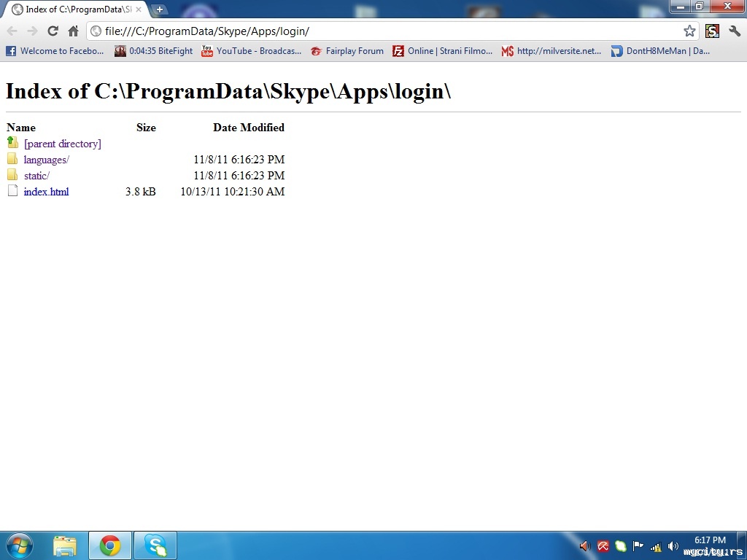Bookmark this page with the star icon
Image resolution: width=747 pixels, height=560 pixels.
click(x=689, y=31)
